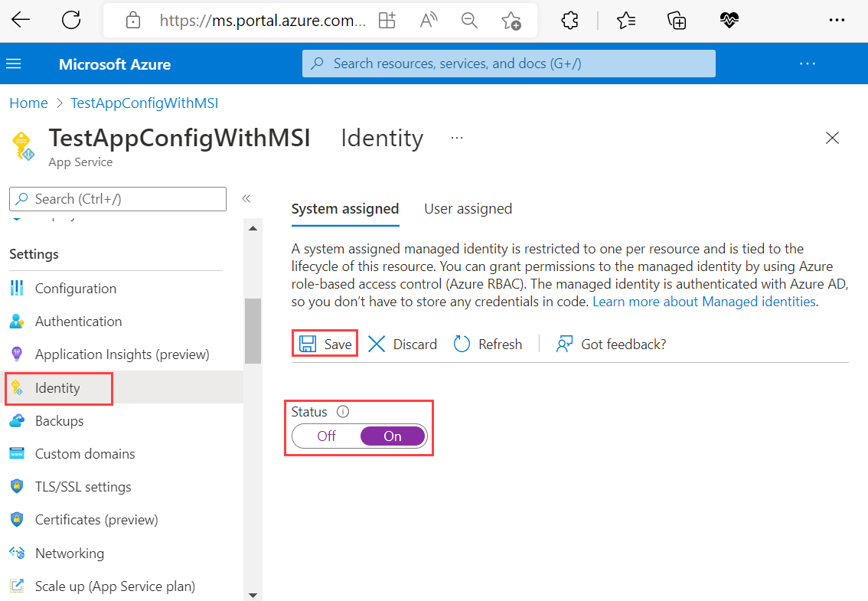Open the Identity blade more options ellipsis
The height and width of the screenshot is (601, 868).
457,138
